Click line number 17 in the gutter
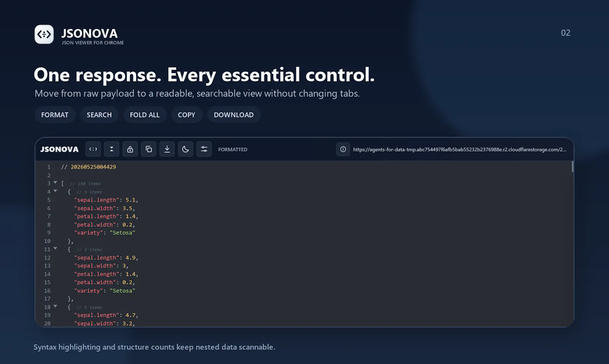609x364 pixels. pos(47,299)
